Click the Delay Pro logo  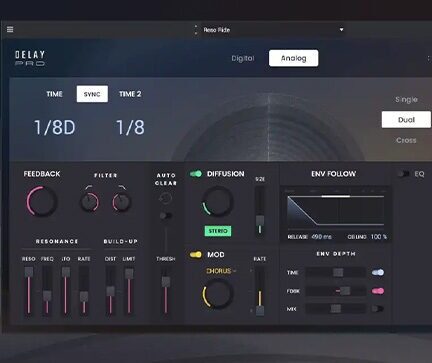pyautogui.click(x=30, y=58)
